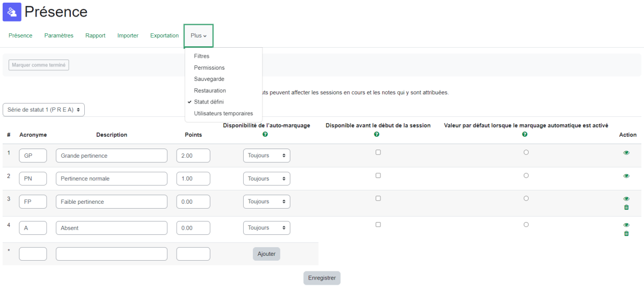Select Permissions in the Plus menu

pyautogui.click(x=209, y=68)
